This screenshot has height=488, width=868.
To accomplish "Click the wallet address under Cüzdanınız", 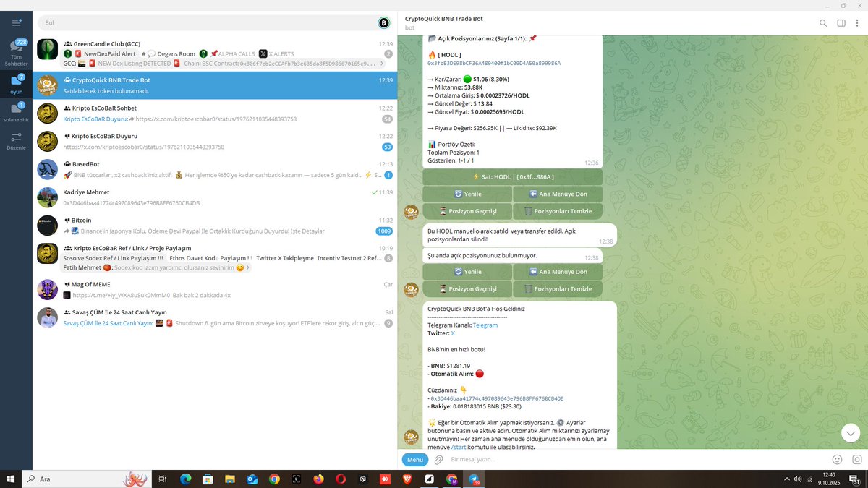I will pyautogui.click(x=497, y=398).
